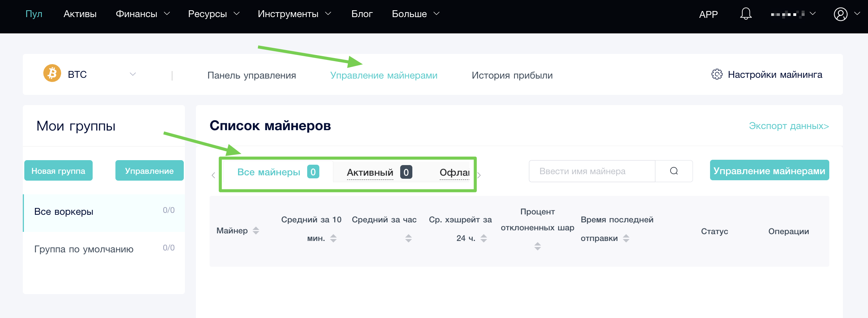
Task: Expand the Инструменты menu
Action: coord(294,14)
